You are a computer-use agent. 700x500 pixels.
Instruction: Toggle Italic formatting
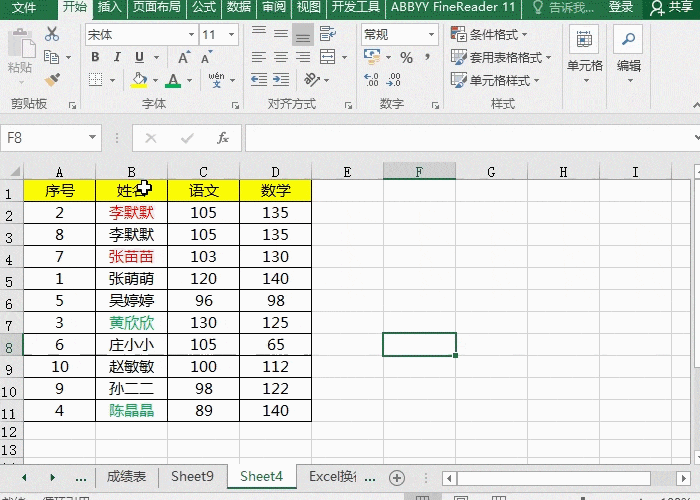pos(117,57)
